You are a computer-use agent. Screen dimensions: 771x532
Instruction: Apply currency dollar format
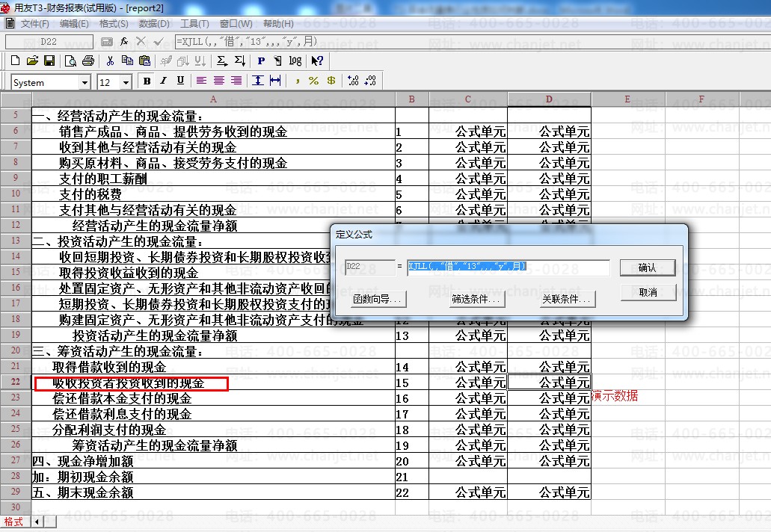(331, 81)
